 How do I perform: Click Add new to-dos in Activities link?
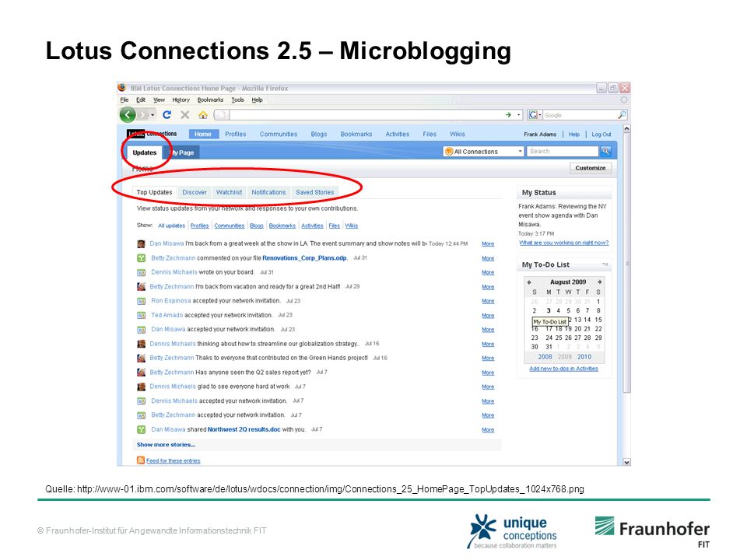563,369
